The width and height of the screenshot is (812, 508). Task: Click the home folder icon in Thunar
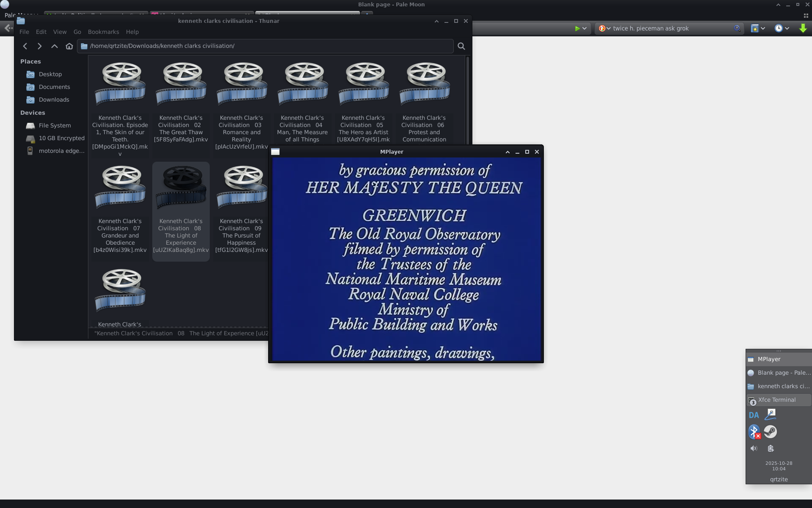click(x=69, y=46)
